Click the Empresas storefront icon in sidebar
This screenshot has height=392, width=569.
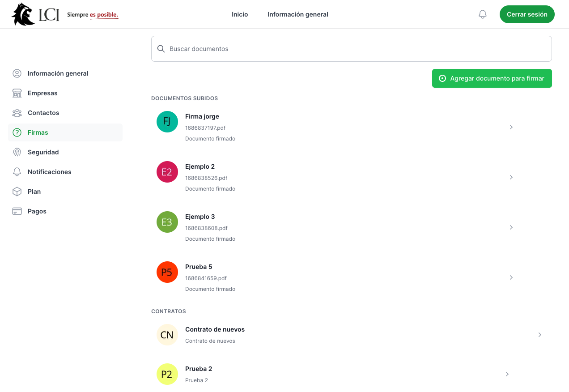[17, 93]
